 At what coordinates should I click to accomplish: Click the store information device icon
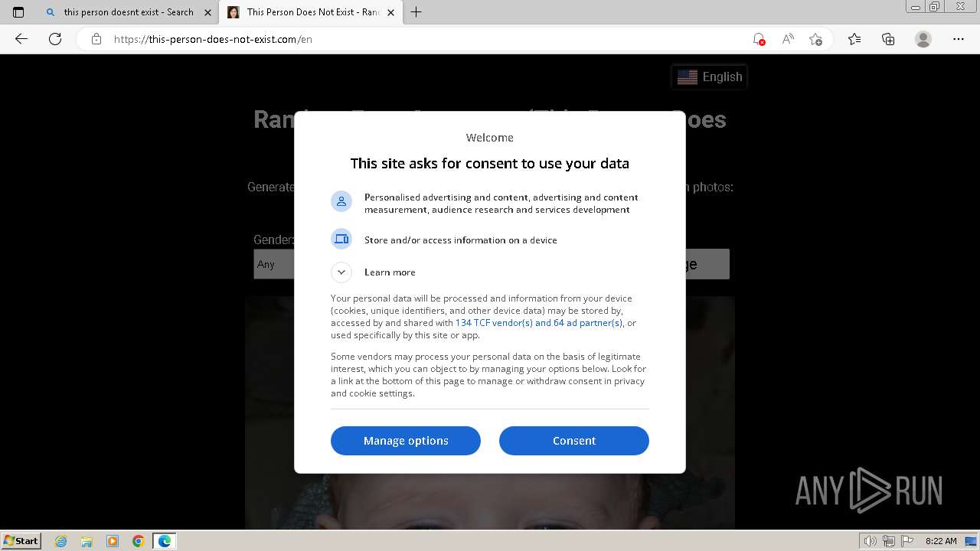pos(341,239)
